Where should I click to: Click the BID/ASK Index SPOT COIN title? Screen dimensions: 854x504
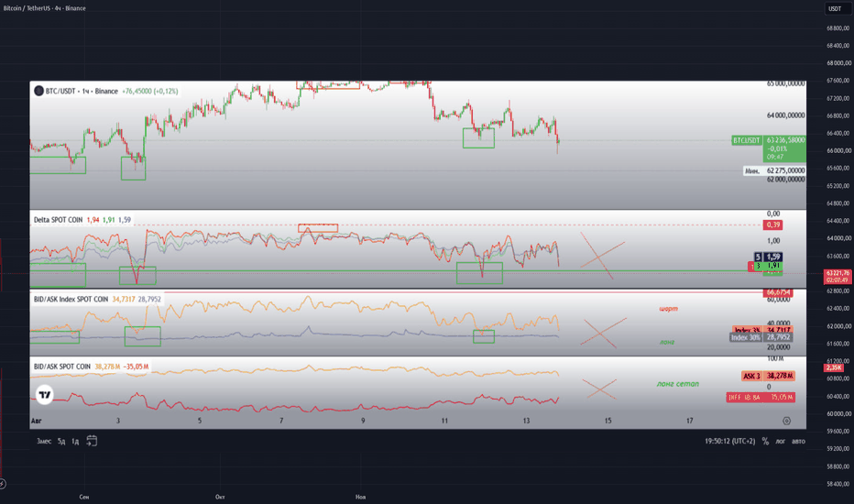tap(71, 299)
